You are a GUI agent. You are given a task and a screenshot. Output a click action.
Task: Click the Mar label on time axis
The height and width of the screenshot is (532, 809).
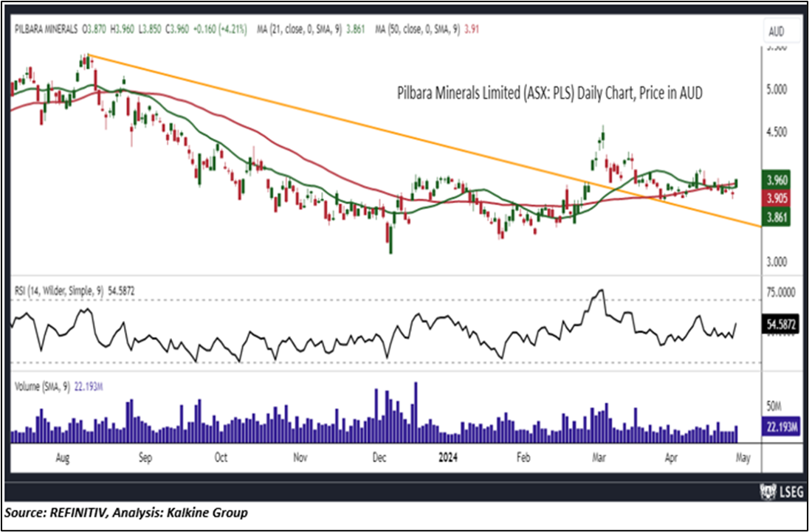[599, 457]
